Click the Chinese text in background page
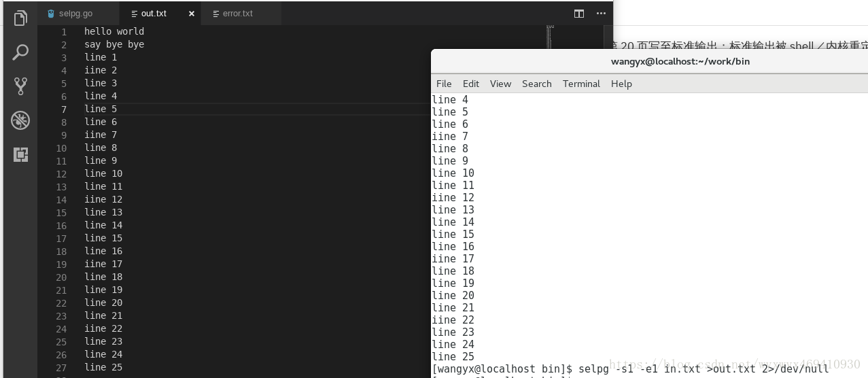 (740, 46)
